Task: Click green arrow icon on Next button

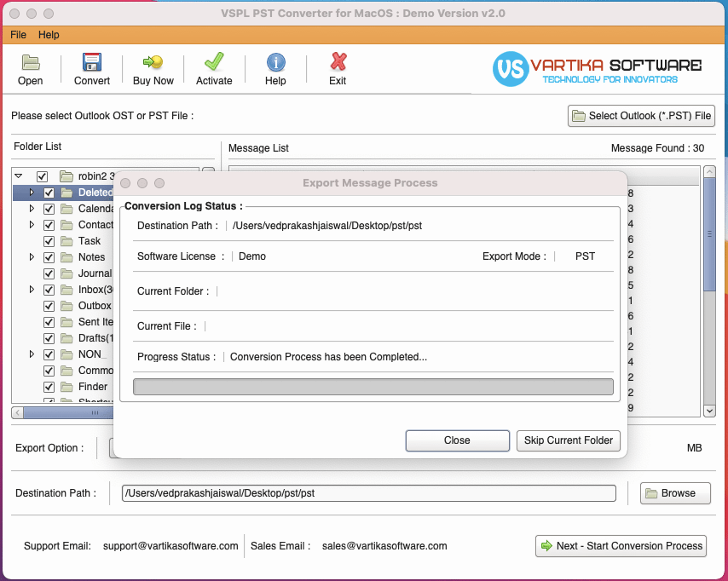Action: 547,546
